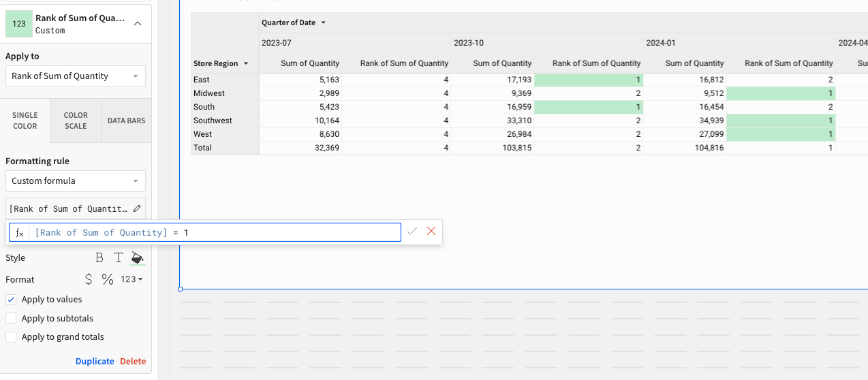Image resolution: width=868 pixels, height=380 pixels.
Task: Open the Apply to column dropdown
Action: tap(76, 76)
